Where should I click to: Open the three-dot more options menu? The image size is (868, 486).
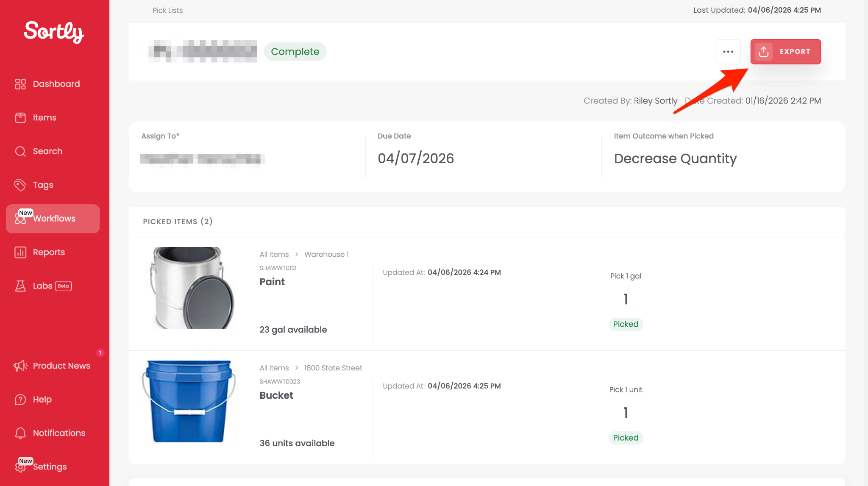tap(728, 52)
